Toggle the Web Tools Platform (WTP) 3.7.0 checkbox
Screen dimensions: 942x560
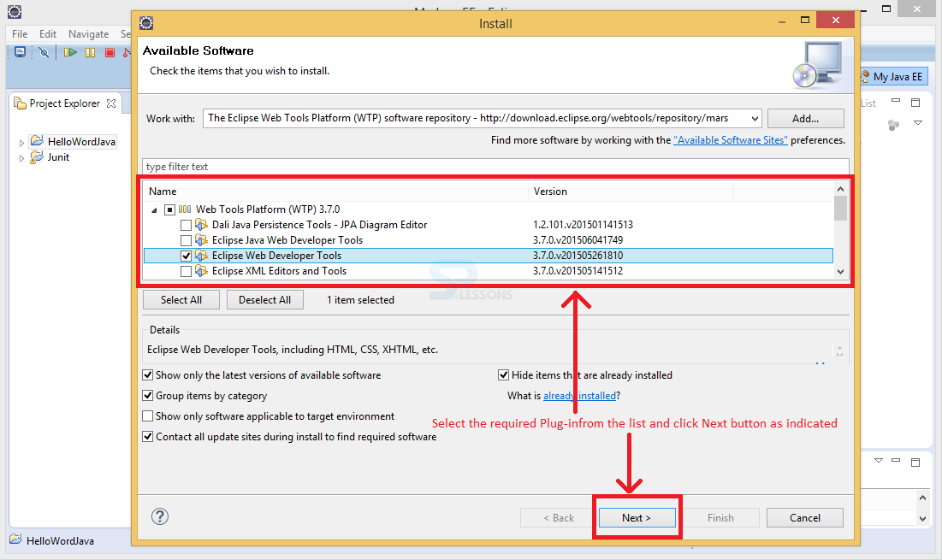(170, 209)
